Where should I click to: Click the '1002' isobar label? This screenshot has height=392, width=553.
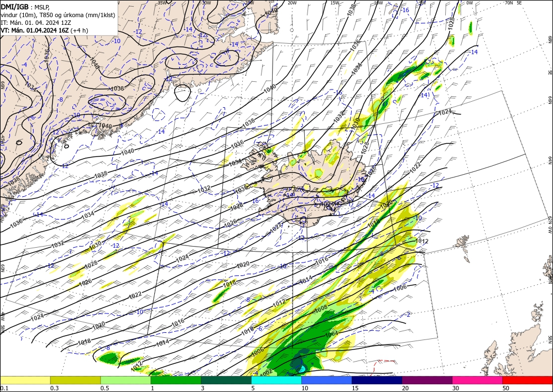point(265,372)
